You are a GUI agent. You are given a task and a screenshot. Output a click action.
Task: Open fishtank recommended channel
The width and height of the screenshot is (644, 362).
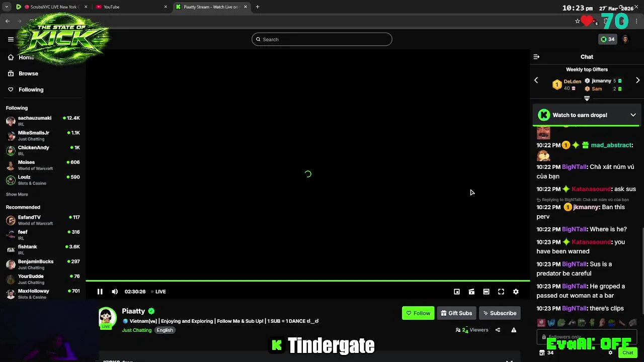tap(43, 250)
